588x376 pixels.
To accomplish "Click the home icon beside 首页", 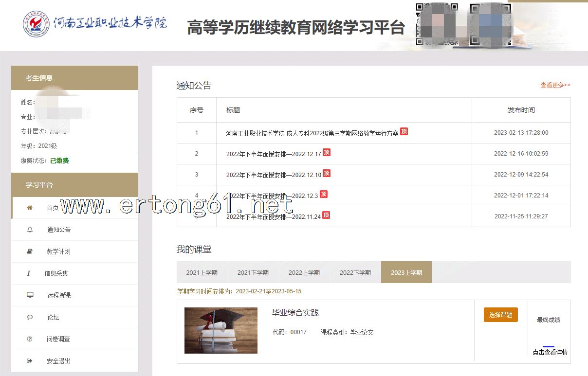I will click(x=30, y=208).
